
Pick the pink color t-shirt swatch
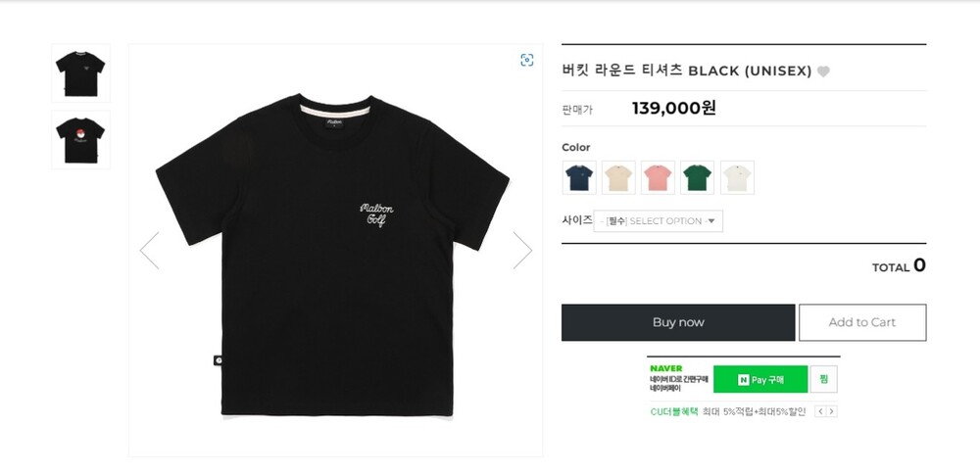pos(658,177)
